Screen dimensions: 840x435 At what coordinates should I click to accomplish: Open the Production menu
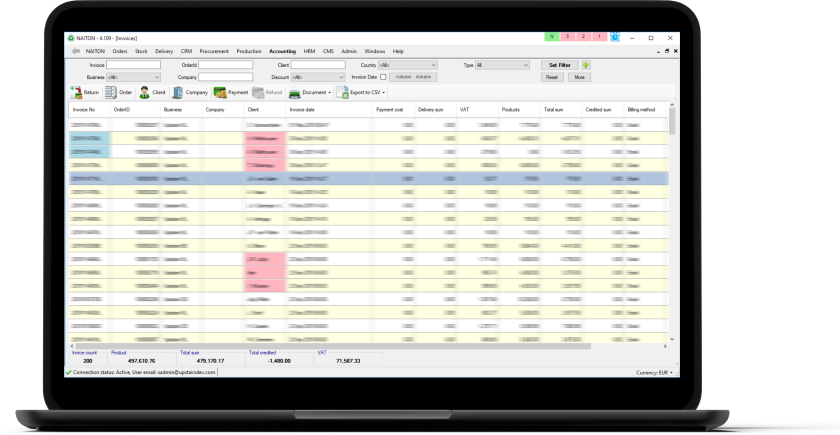pos(249,51)
